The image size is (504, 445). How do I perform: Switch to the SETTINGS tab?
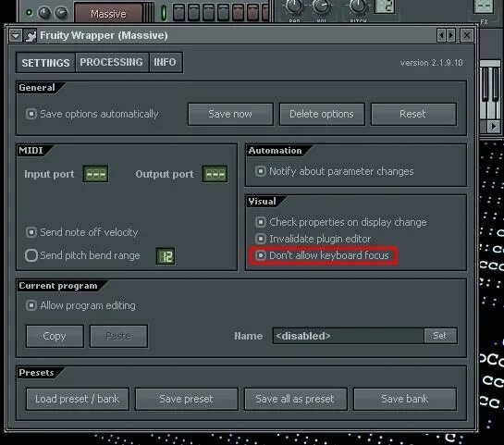(45, 63)
